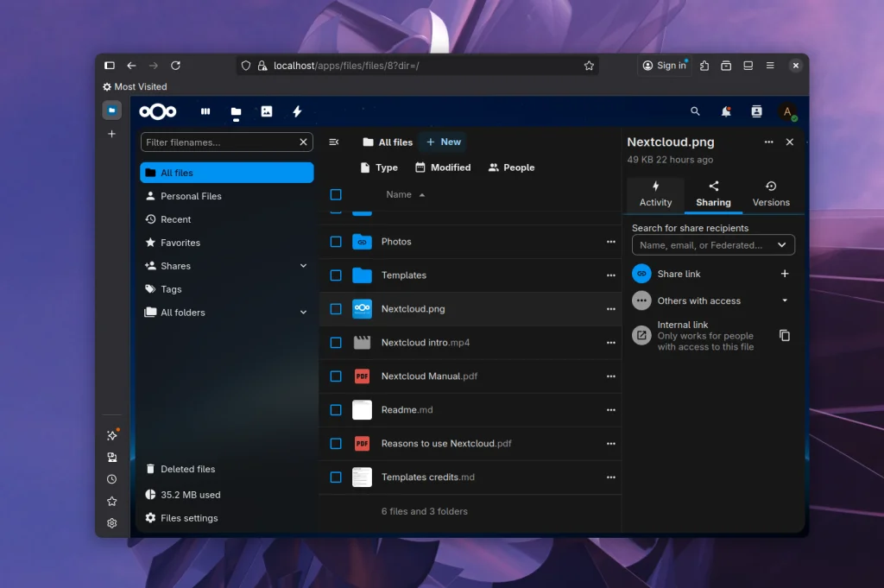This screenshot has height=588, width=884.
Task: Open the Photos app from the top bar
Action: tap(266, 111)
